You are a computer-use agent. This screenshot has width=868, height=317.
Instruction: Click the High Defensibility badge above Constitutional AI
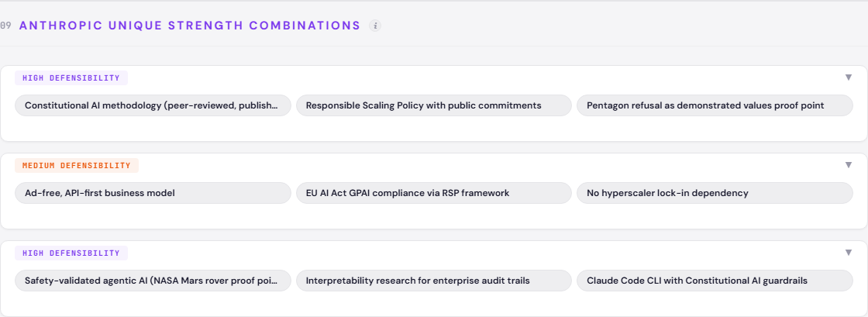click(71, 78)
